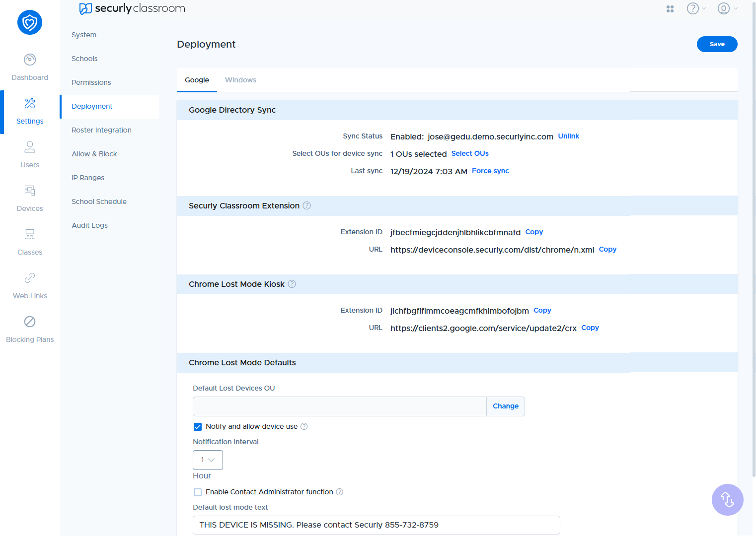
Task: Show help for Enable Contact Administrator function
Action: [340, 492]
